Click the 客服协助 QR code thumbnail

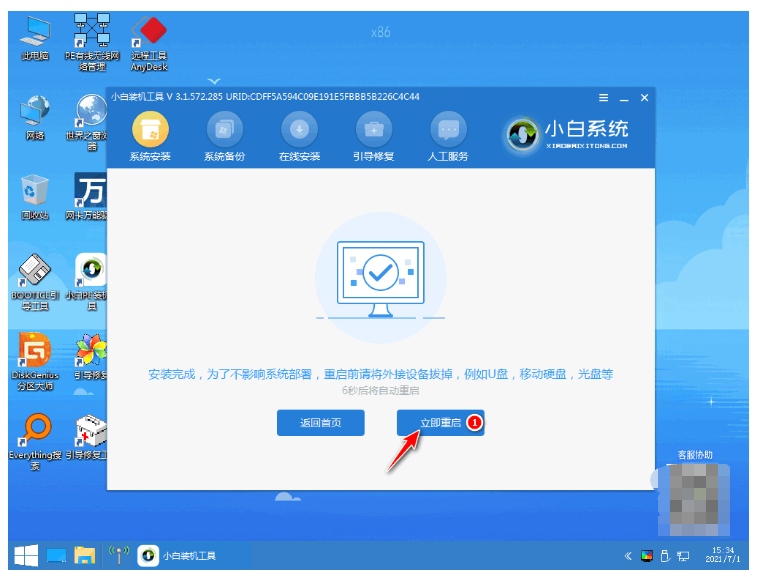pyautogui.click(x=694, y=500)
